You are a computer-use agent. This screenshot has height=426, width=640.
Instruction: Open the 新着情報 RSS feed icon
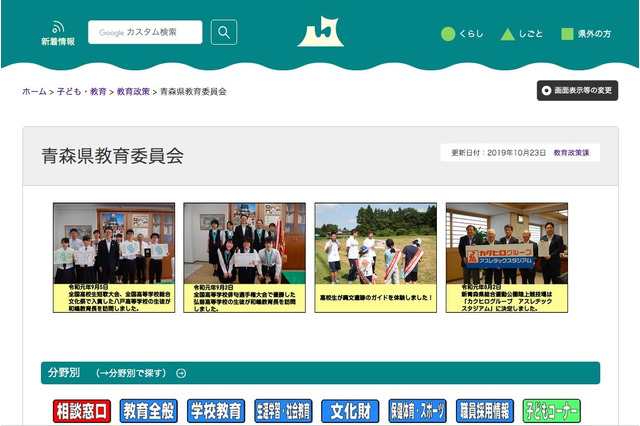[x=58, y=33]
